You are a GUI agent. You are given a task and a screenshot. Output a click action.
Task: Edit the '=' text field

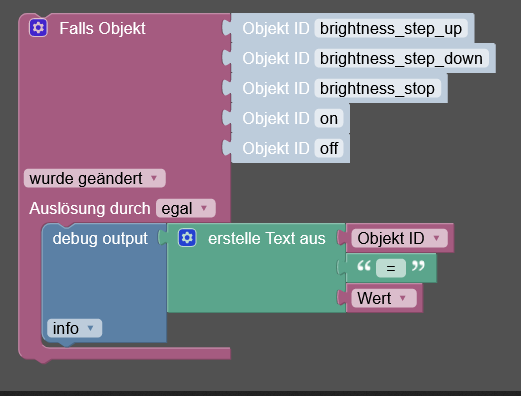(x=391, y=268)
